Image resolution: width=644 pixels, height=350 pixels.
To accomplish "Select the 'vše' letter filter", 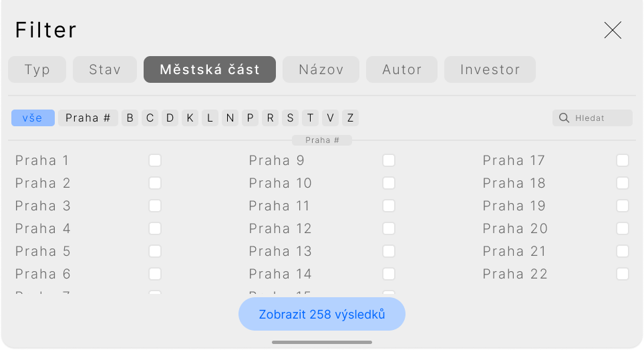I will [x=33, y=118].
